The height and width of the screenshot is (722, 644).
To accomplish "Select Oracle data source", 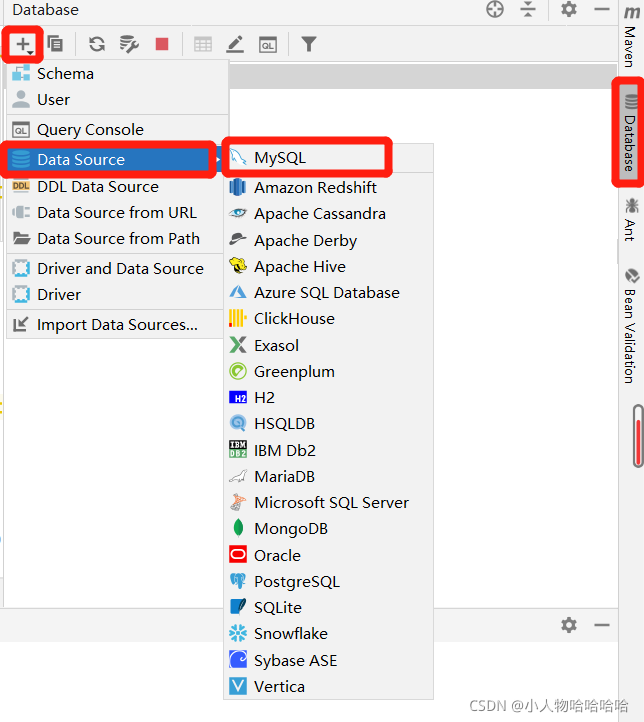I will pyautogui.click(x=329, y=555).
